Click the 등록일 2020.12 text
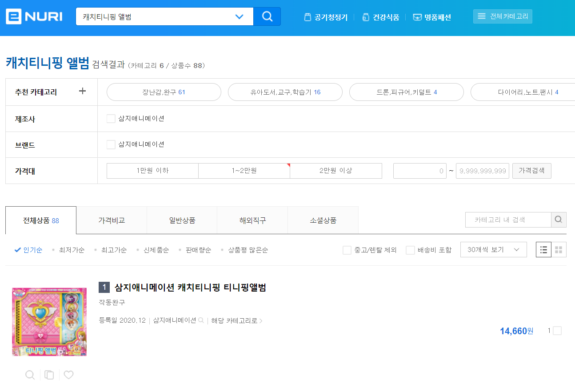This screenshot has width=575, height=392. pos(122,320)
